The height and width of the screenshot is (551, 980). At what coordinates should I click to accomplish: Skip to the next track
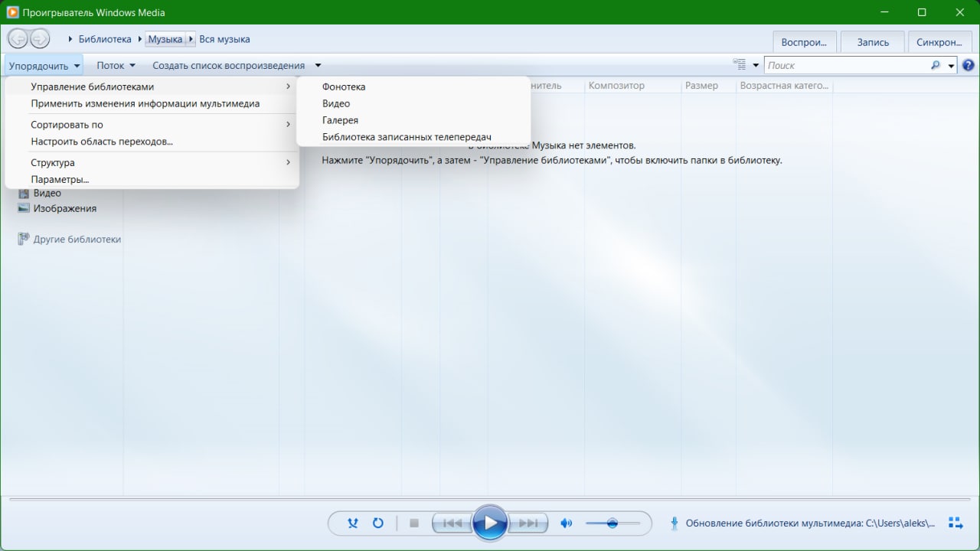(x=528, y=523)
